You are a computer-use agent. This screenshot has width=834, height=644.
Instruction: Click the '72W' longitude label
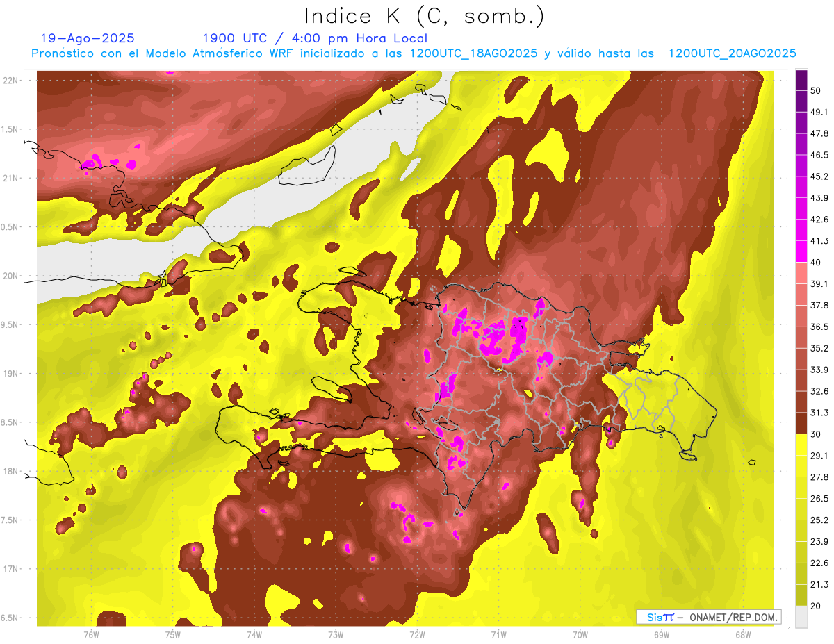click(x=417, y=635)
